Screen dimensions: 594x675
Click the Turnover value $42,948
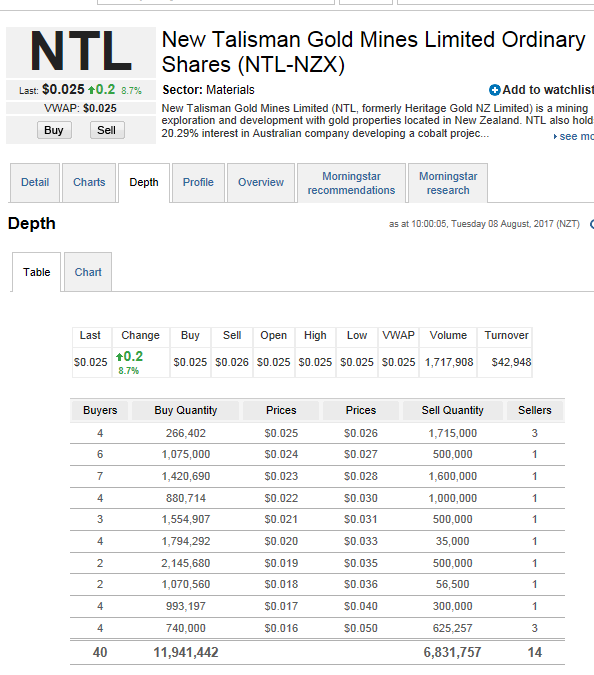coord(511,362)
